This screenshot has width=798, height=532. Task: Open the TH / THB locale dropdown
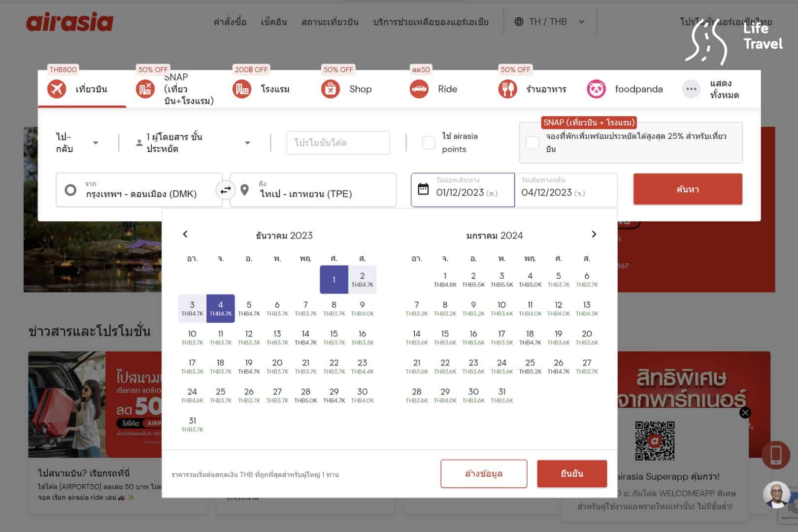point(550,22)
